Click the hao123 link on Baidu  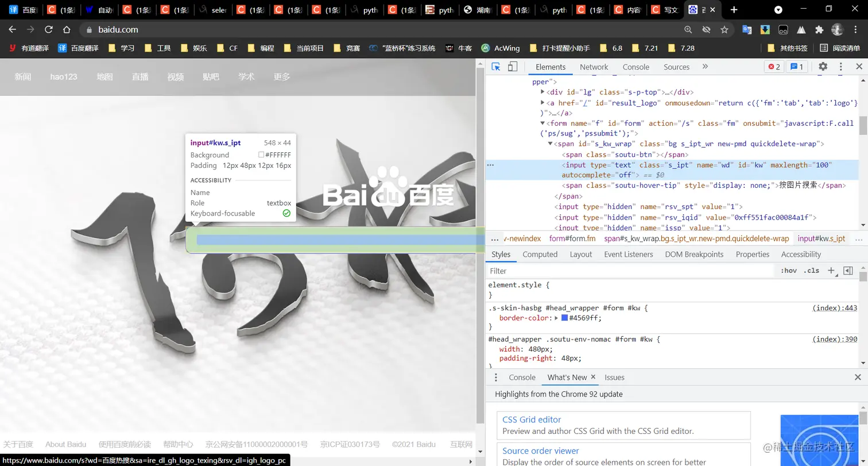coord(63,76)
